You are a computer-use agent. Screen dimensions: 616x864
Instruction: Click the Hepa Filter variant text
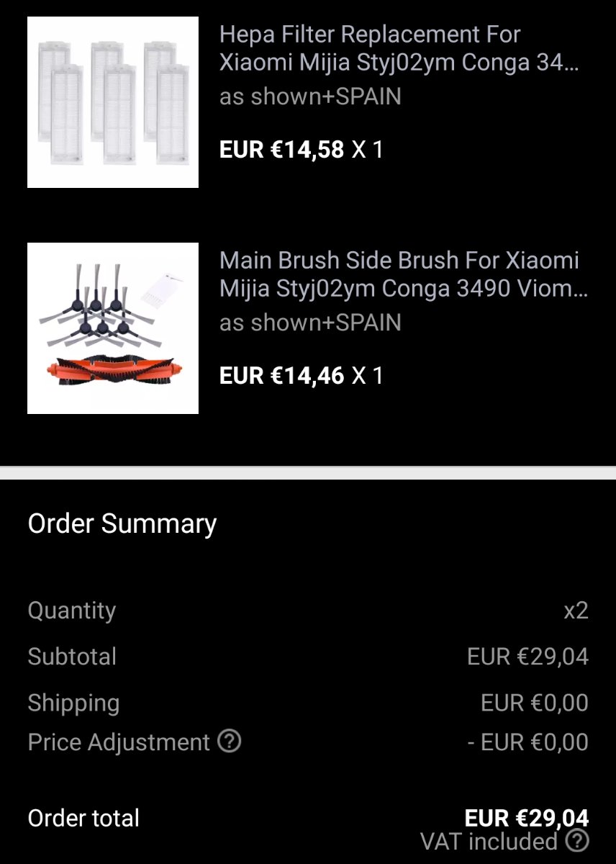310,96
